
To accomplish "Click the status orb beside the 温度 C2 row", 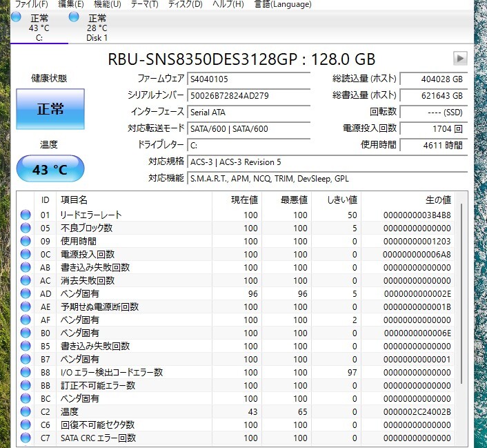I will 26,412.
